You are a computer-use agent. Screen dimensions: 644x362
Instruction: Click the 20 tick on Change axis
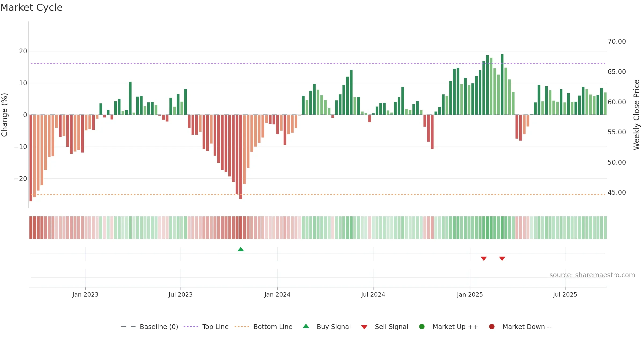click(23, 51)
